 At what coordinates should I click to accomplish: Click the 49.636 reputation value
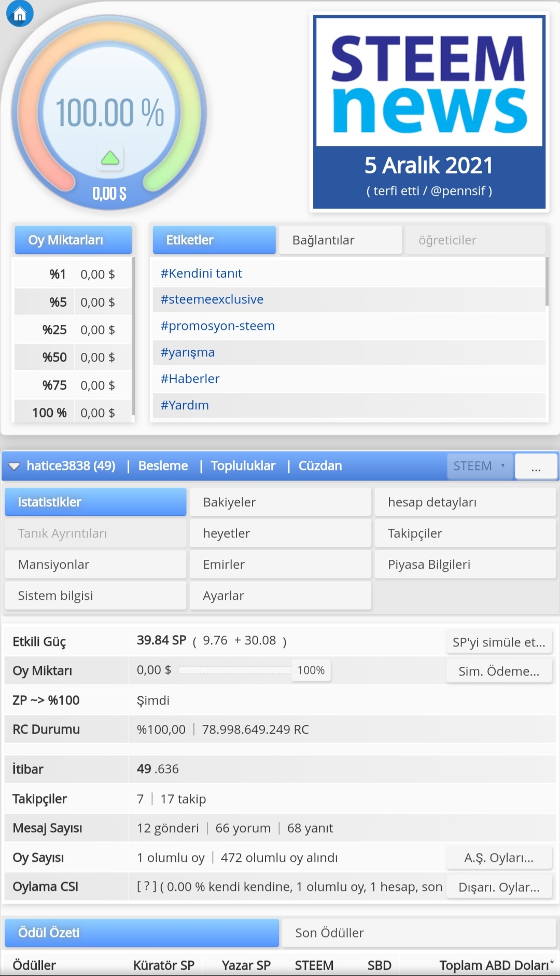coord(158,768)
